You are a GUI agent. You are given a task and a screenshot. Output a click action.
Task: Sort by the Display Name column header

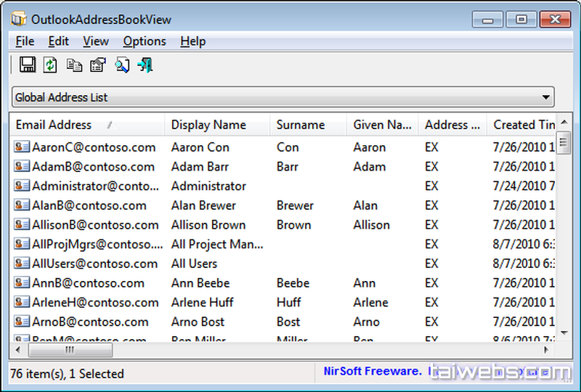coord(208,125)
